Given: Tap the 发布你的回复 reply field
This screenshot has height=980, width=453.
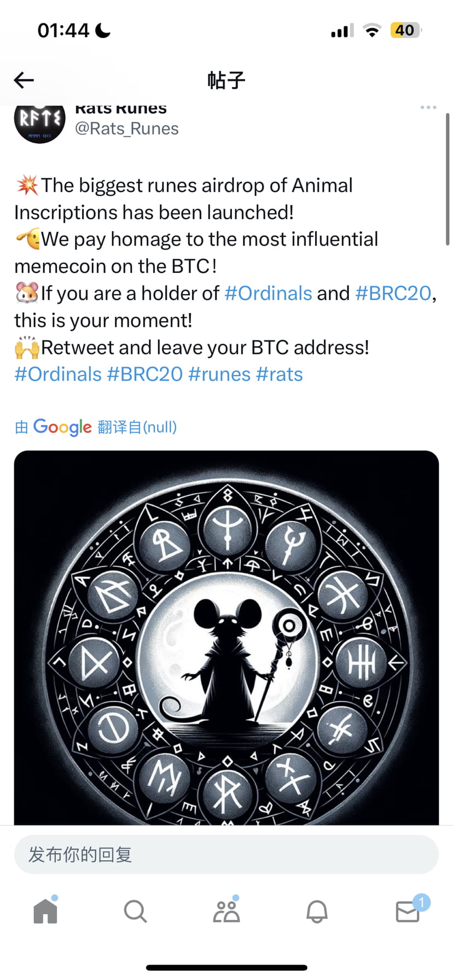Looking at the screenshot, I should click(x=226, y=854).
